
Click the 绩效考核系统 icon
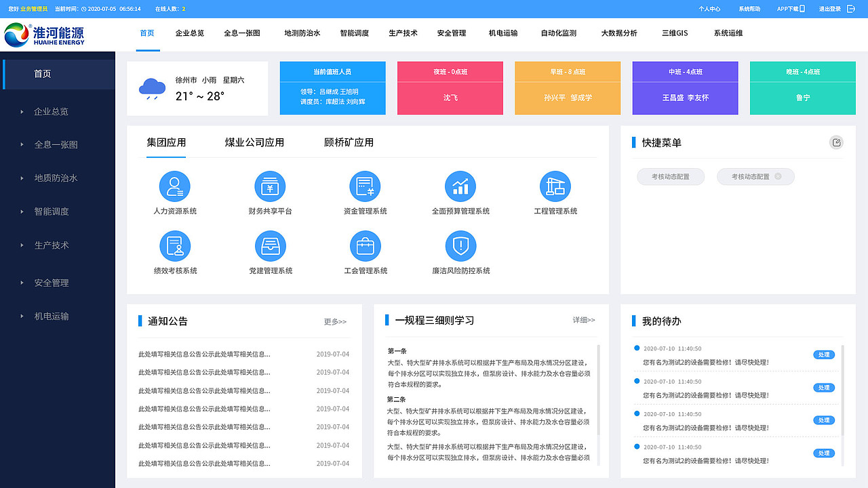pos(175,245)
